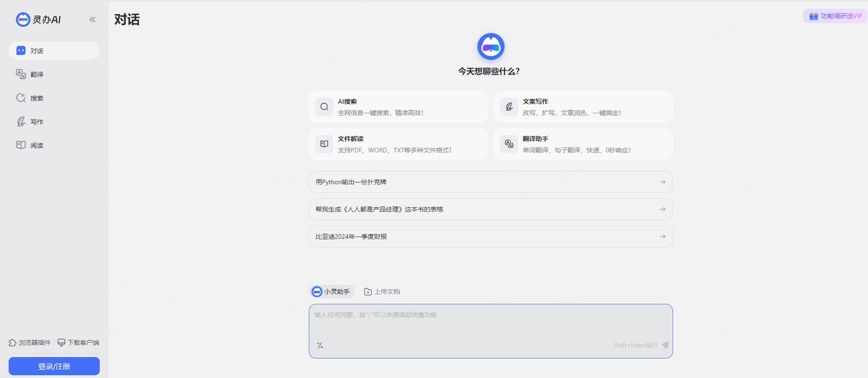
Task: Click the 小灵助手 avatar icon
Action: pyautogui.click(x=317, y=292)
